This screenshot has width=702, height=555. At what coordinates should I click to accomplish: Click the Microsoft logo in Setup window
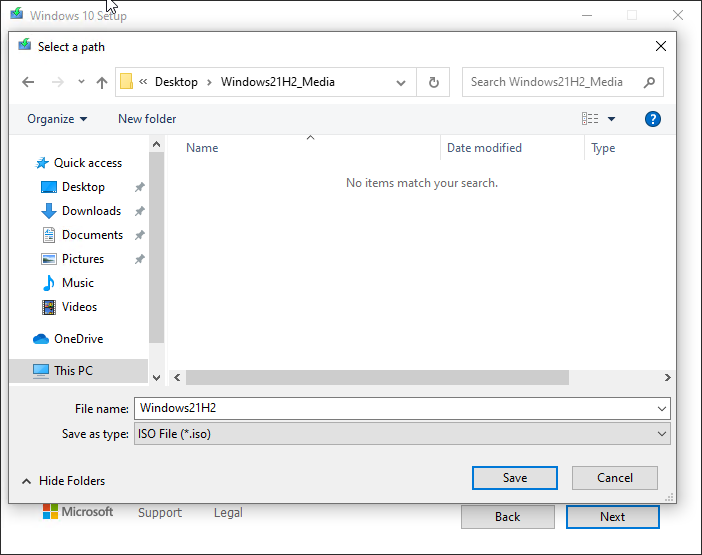click(x=78, y=512)
